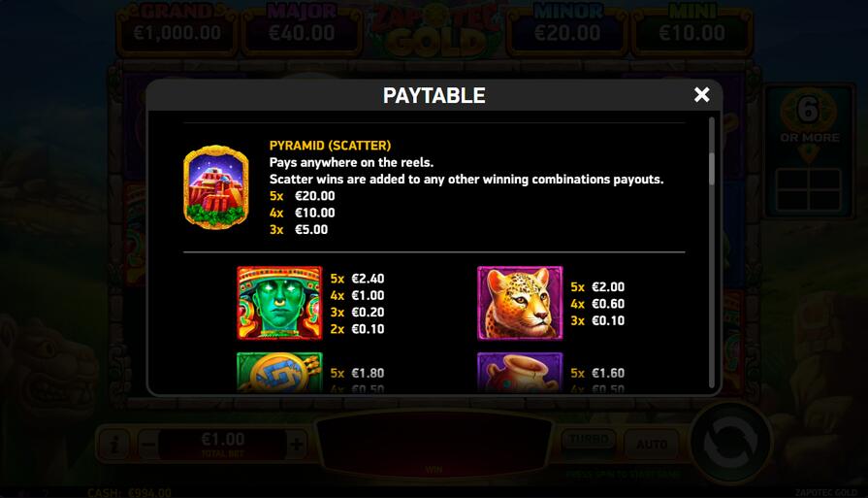Increase bet with plus button
Viewport: 868px width, 498px height.
point(297,445)
